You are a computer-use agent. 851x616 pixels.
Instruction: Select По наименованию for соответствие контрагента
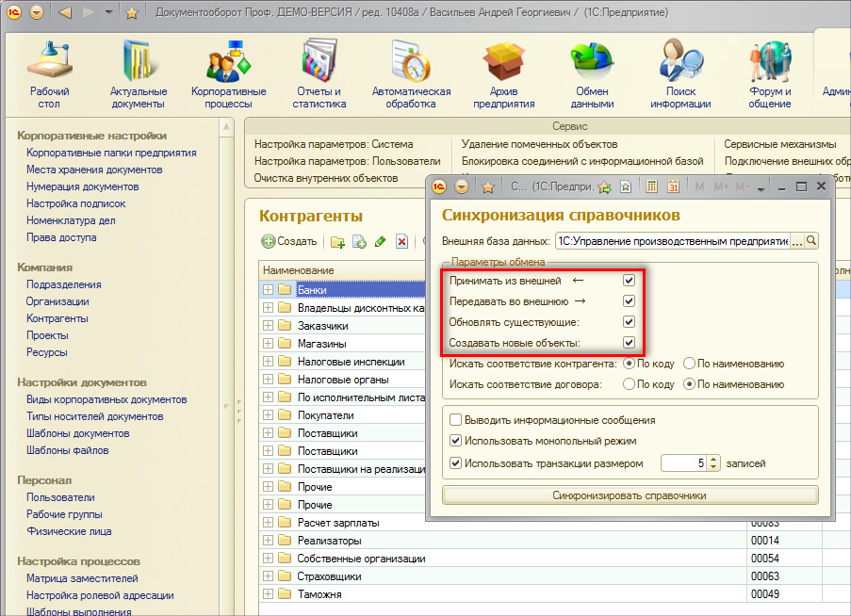point(689,364)
